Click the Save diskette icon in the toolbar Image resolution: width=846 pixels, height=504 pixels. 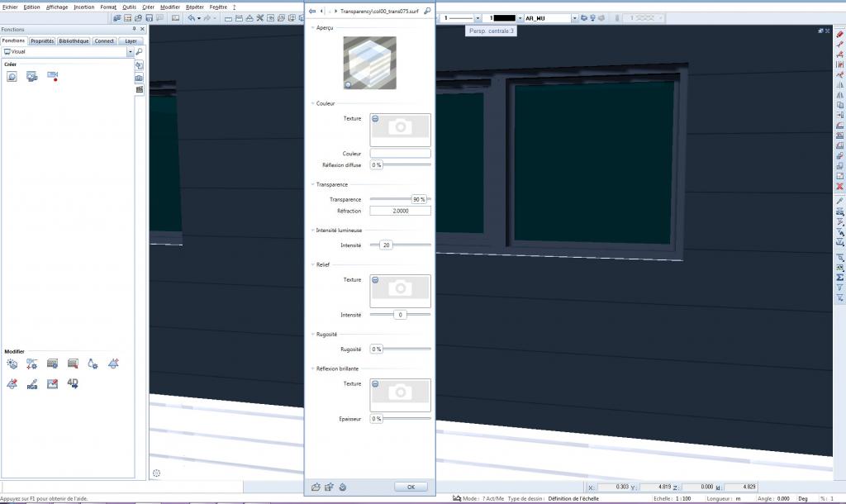(x=150, y=18)
